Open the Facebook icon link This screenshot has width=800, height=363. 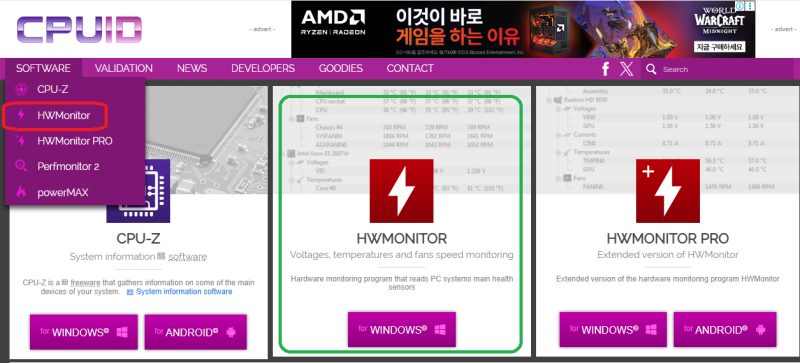point(606,69)
